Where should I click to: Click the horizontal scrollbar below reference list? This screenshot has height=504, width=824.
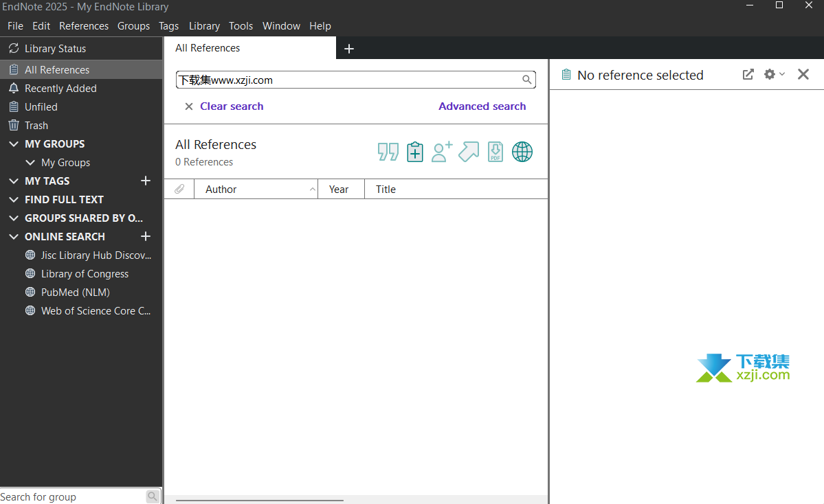260,501
